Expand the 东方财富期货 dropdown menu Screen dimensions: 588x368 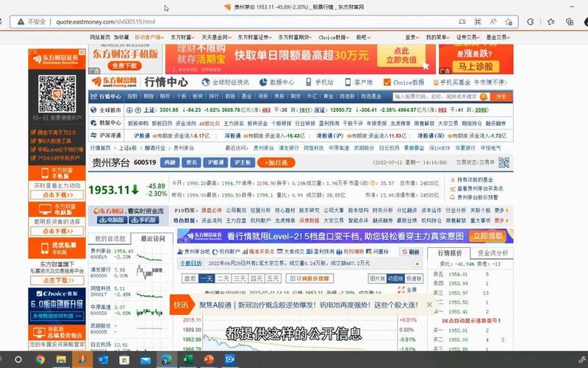point(295,38)
